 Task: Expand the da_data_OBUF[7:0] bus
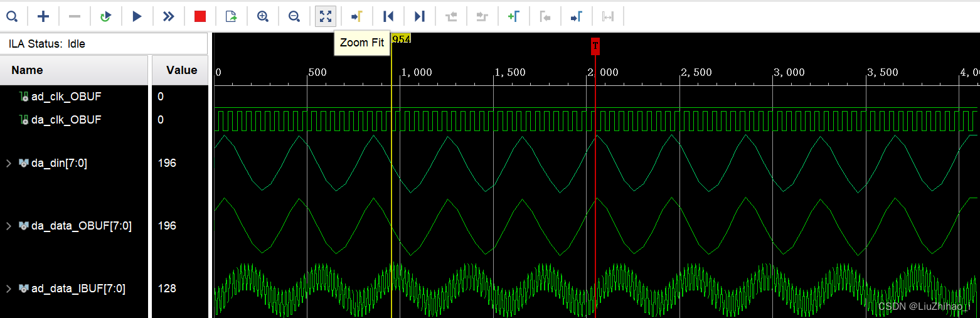[x=9, y=226]
